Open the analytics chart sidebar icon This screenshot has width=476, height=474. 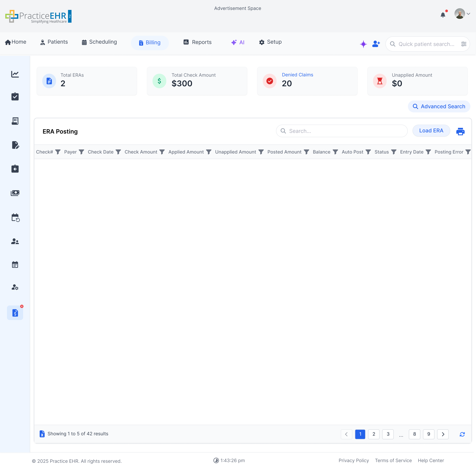tap(15, 74)
